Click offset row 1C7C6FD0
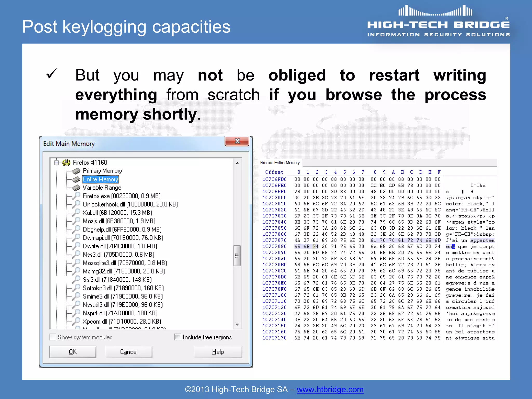The width and height of the screenshot is (532, 399). 274,179
